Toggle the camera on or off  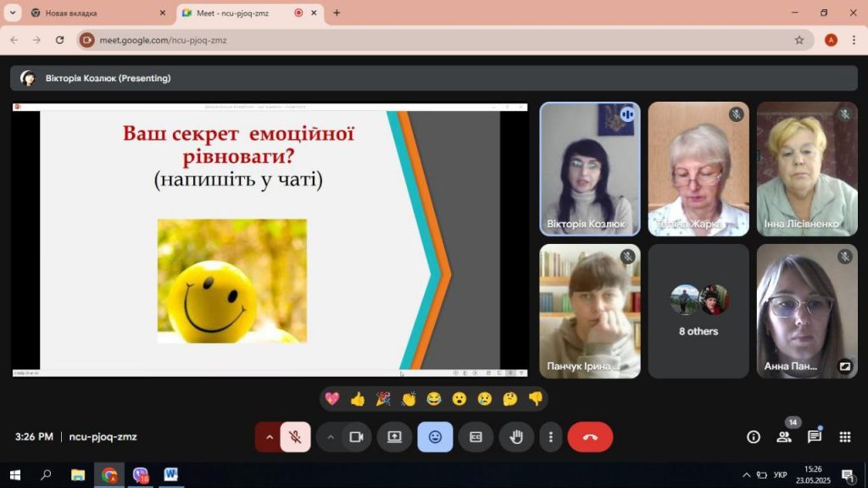(356, 437)
